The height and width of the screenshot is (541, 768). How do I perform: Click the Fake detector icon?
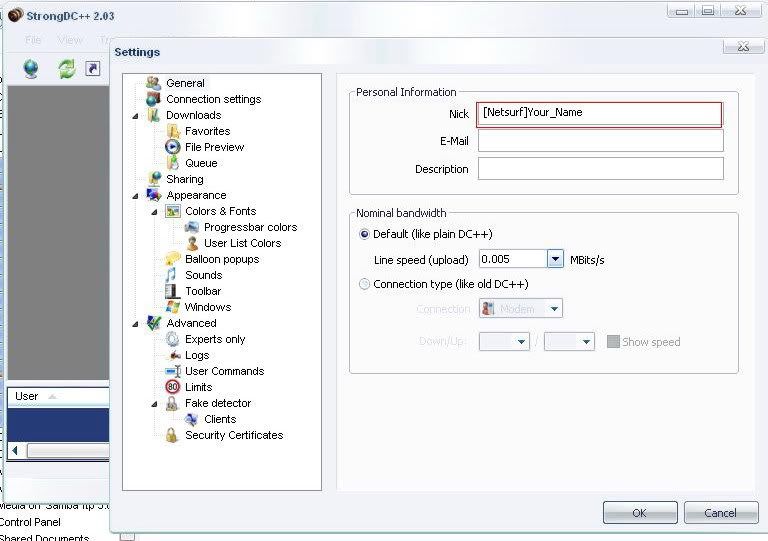172,403
